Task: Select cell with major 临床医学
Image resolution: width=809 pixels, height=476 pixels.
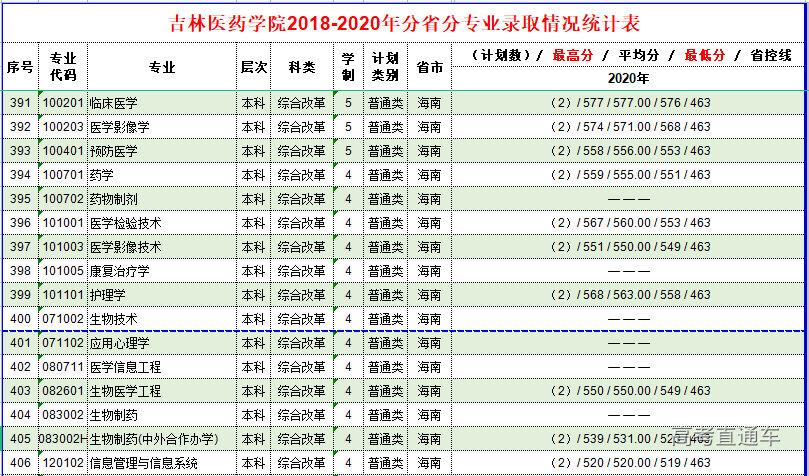Action: (162, 103)
